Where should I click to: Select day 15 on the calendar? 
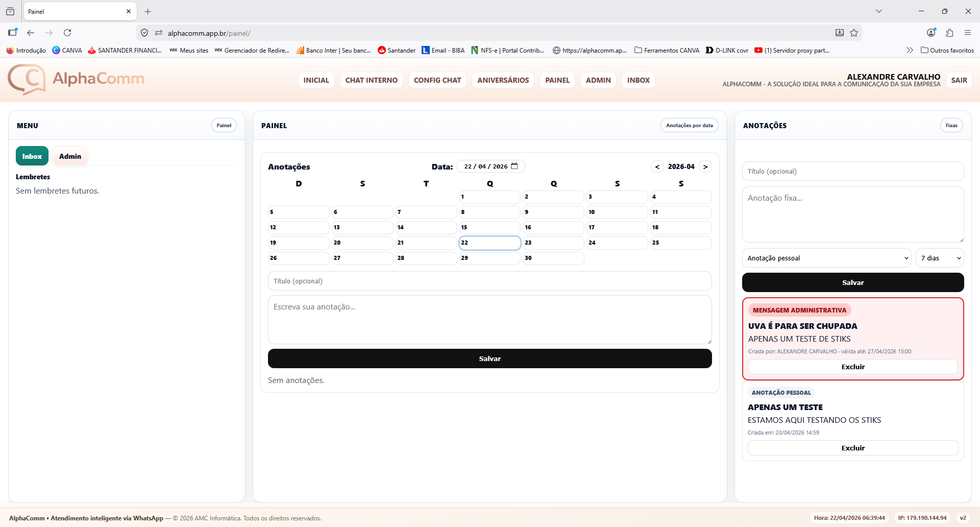[489, 227]
